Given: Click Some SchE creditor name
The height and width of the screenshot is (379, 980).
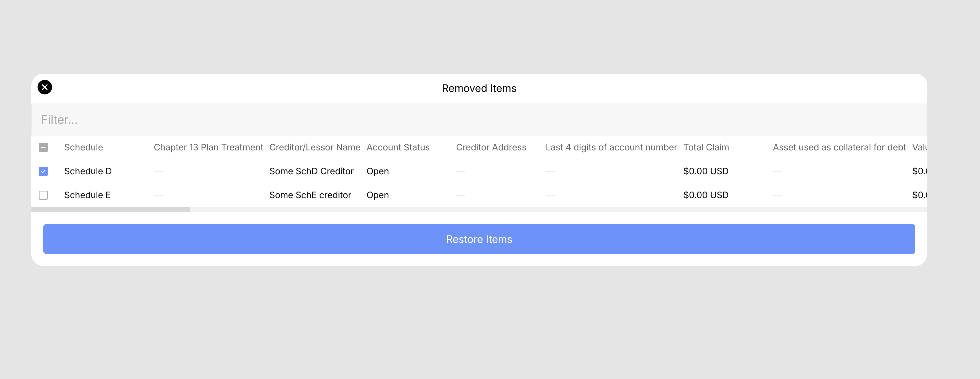Looking at the screenshot, I should coord(310,195).
